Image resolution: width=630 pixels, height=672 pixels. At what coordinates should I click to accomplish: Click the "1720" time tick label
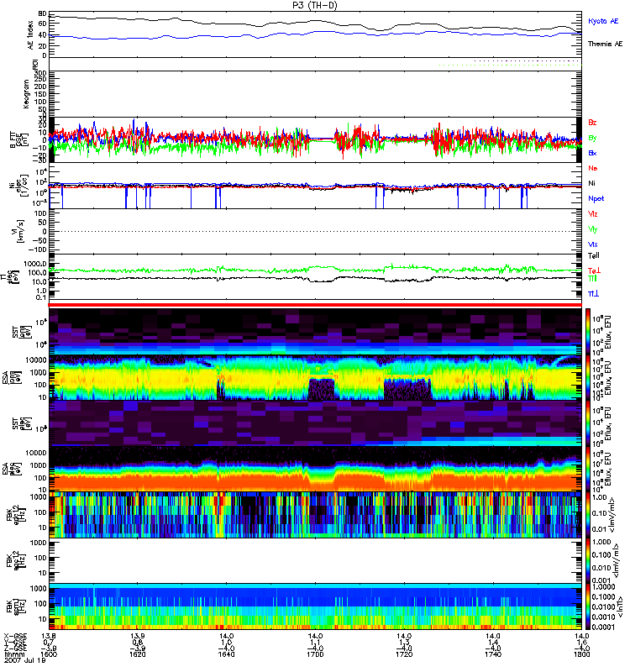pos(404,654)
